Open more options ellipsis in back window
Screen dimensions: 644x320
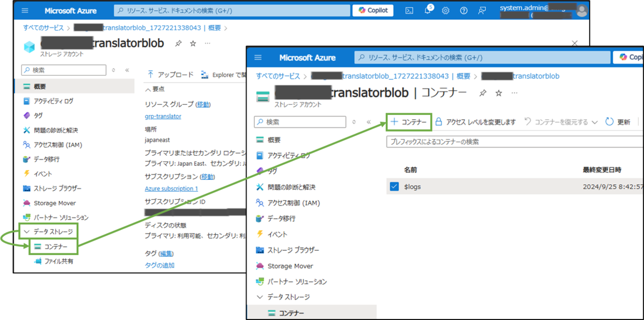pyautogui.click(x=208, y=43)
